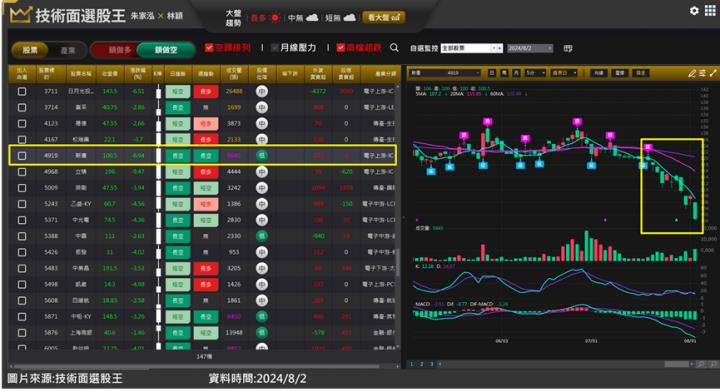
Task: Click the green 低 circle icon in row 5876
Action: pos(262,332)
